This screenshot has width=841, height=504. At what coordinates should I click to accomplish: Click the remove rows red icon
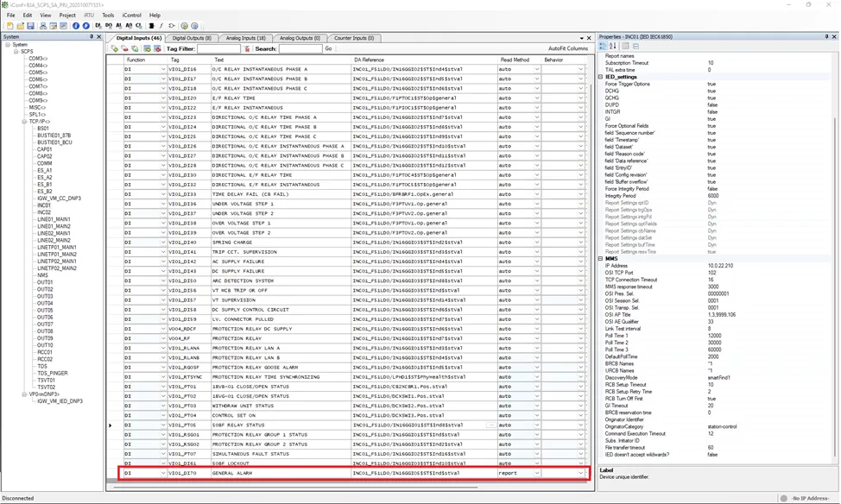coord(157,49)
